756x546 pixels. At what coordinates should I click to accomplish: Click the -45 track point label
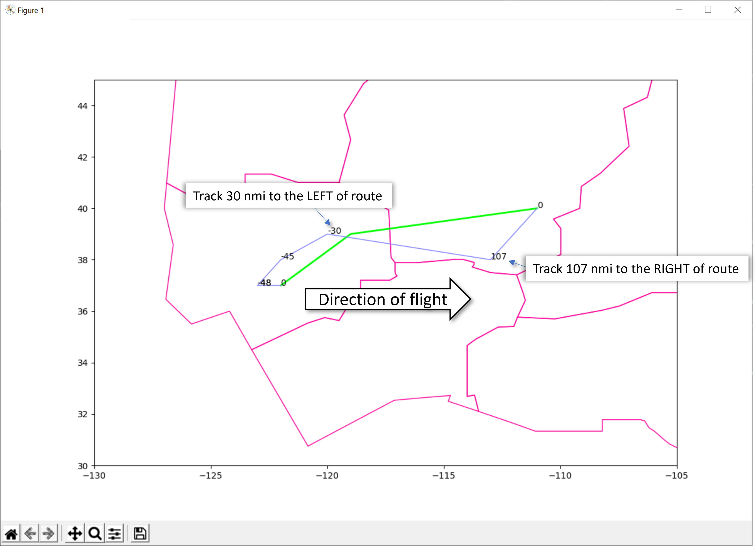click(288, 256)
